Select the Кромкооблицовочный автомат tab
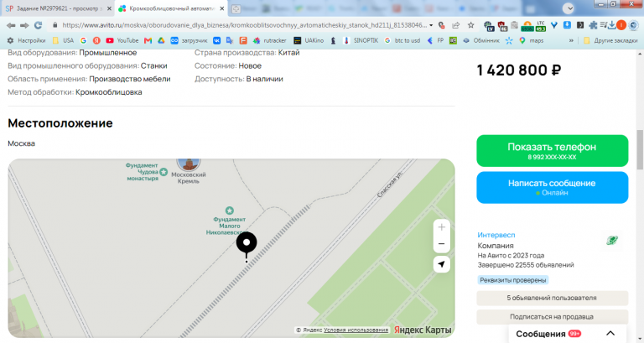Screen dimensions: 644x343 click(172, 8)
